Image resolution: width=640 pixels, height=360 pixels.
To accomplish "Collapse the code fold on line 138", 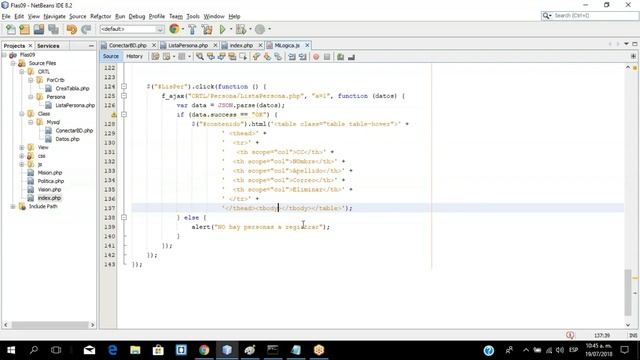I will (x=124, y=218).
